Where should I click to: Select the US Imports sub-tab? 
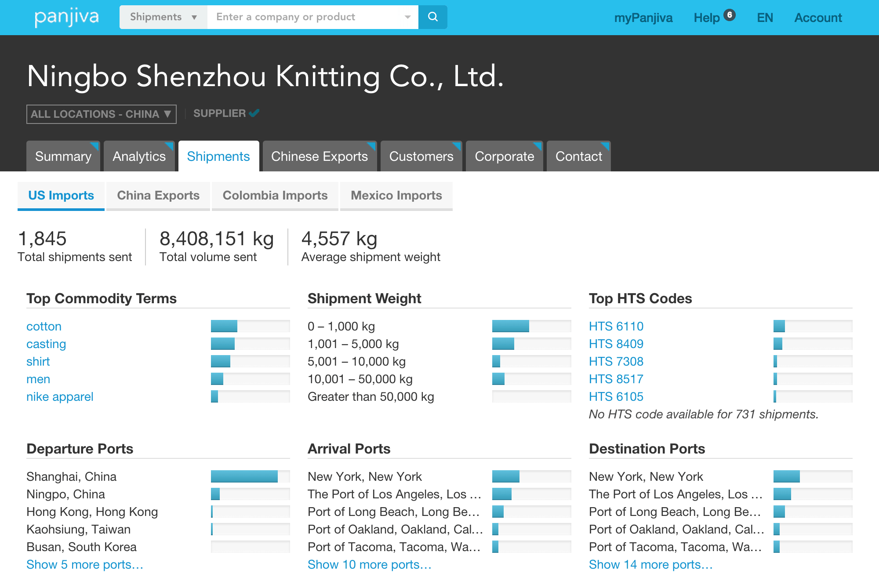coord(61,196)
